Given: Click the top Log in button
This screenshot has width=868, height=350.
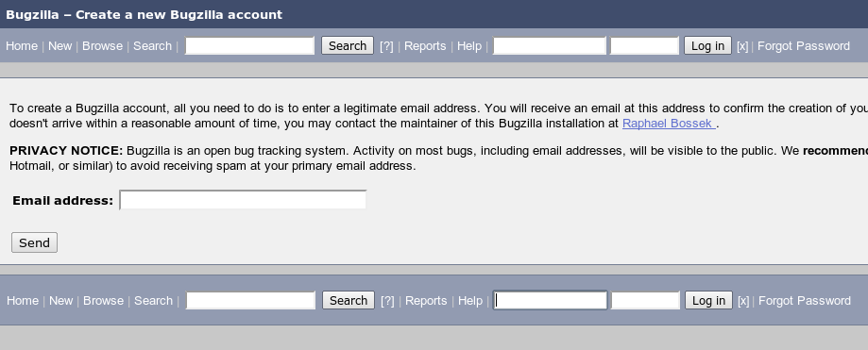Looking at the screenshot, I should point(708,45).
